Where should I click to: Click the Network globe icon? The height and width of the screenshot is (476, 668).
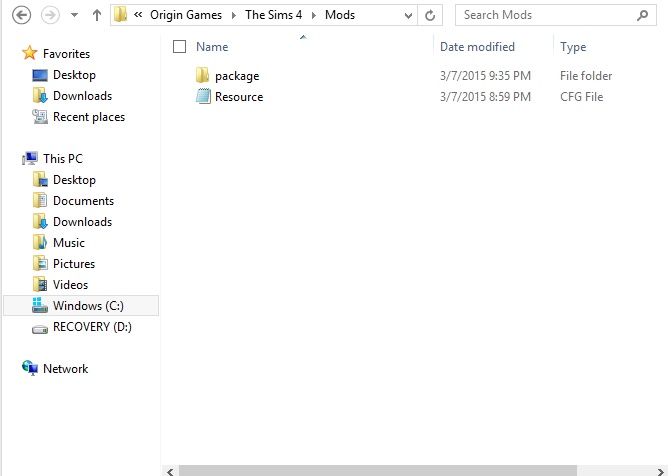pos(30,368)
